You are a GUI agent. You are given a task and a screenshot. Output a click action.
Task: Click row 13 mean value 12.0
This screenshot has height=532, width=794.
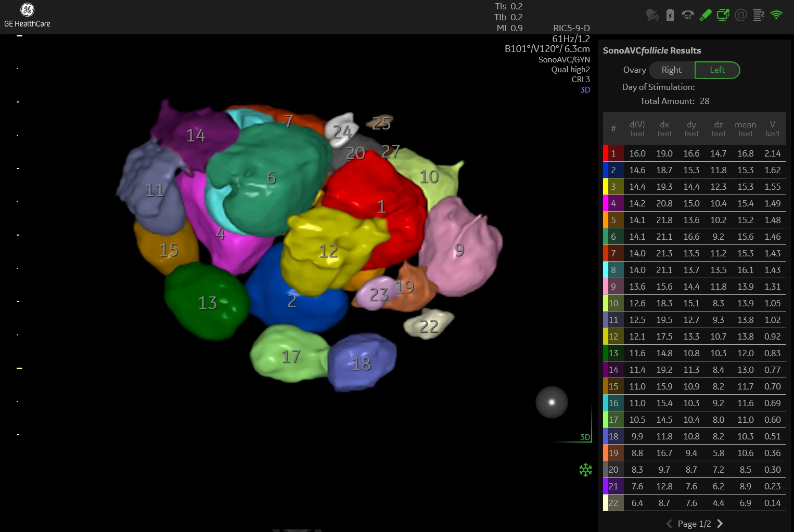(746, 353)
